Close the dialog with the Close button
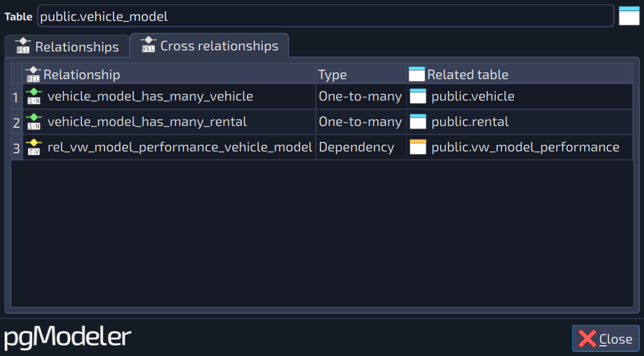This screenshot has width=644, height=356. pyautogui.click(x=606, y=338)
